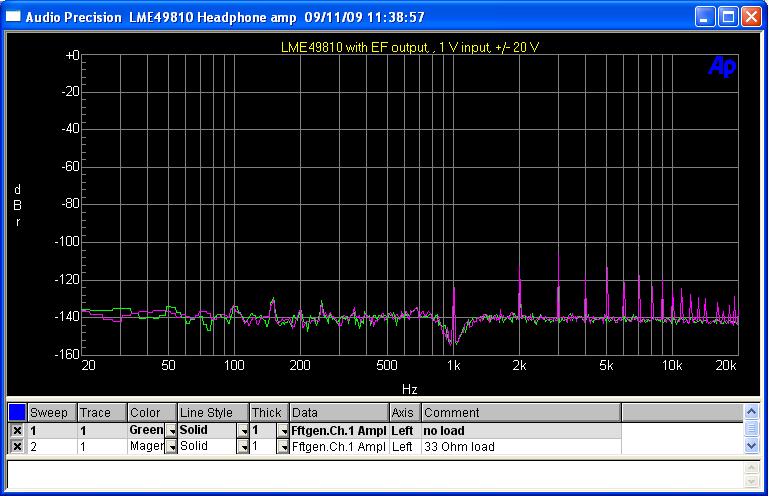Click the '-100' y-axis tick label
This screenshot has width=769, height=496.
67,241
